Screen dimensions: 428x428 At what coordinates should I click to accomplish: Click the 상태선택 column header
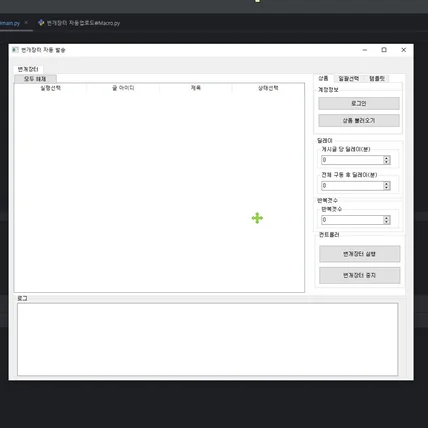268,88
